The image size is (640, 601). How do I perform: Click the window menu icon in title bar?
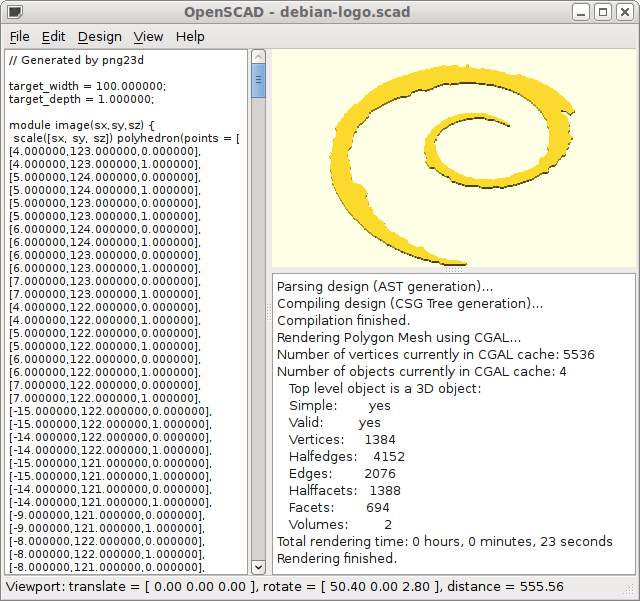pyautogui.click(x=15, y=12)
